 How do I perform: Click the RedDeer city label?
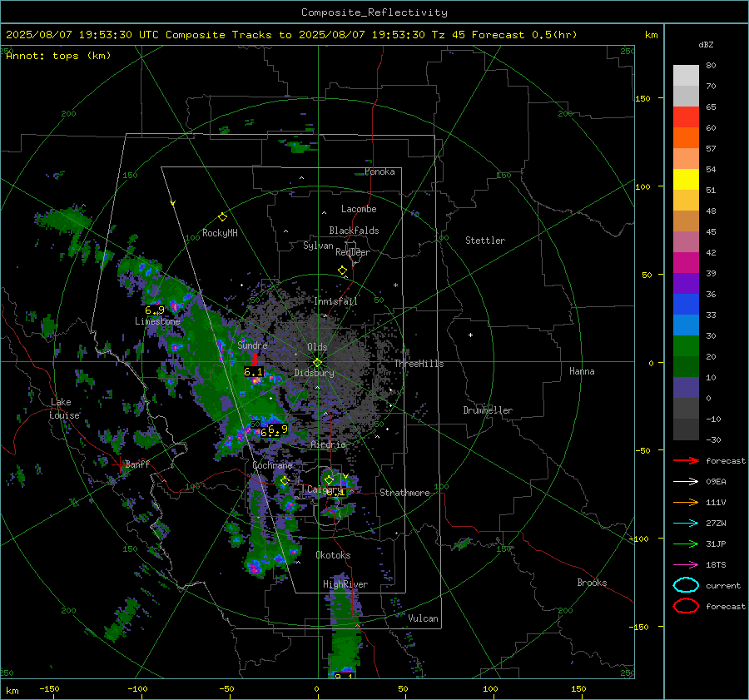353,252
